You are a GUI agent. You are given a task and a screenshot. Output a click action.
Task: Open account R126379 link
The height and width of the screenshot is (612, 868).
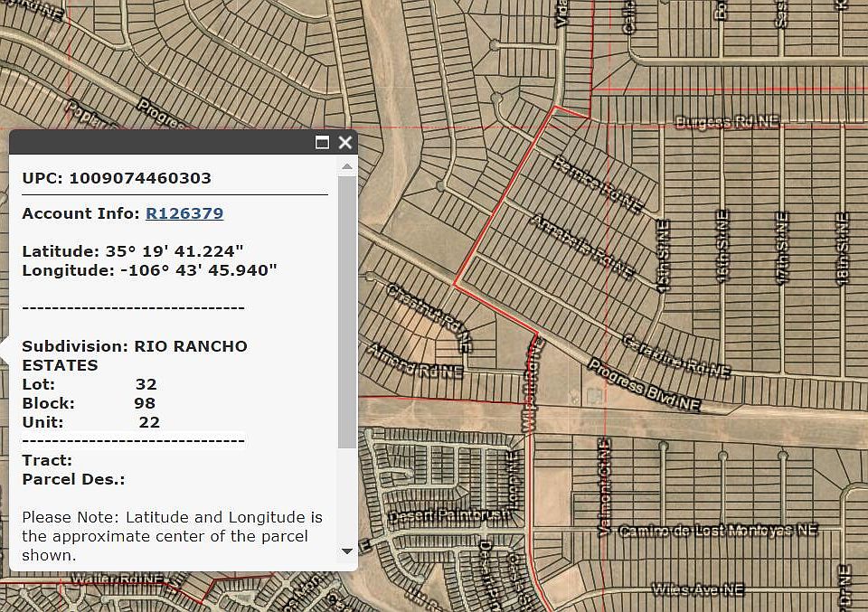point(184,213)
